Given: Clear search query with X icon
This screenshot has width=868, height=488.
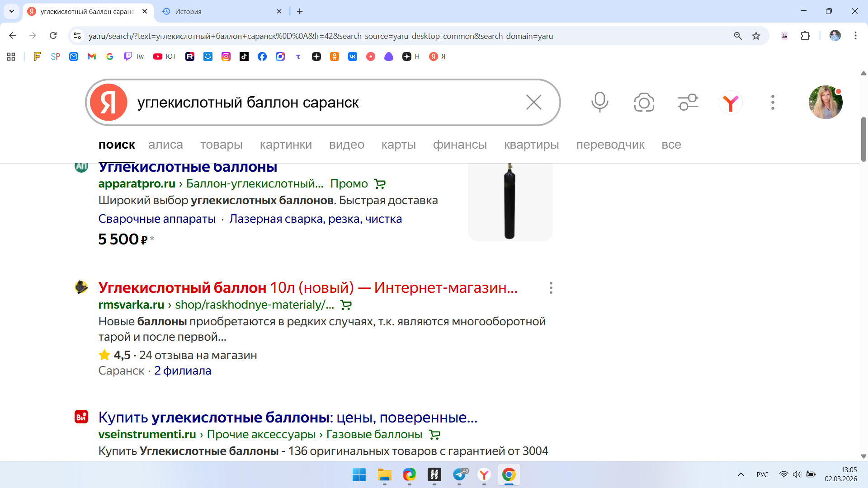Looking at the screenshot, I should [x=533, y=103].
